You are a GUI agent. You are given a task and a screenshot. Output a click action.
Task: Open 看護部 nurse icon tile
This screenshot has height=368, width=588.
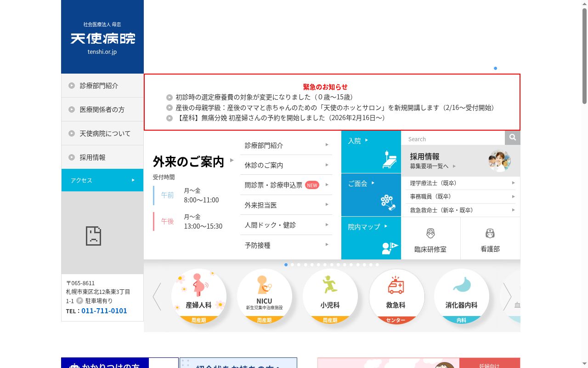pos(490,238)
